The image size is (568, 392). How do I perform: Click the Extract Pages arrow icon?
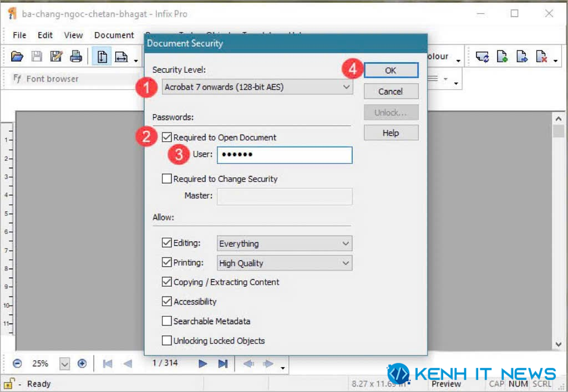click(521, 57)
